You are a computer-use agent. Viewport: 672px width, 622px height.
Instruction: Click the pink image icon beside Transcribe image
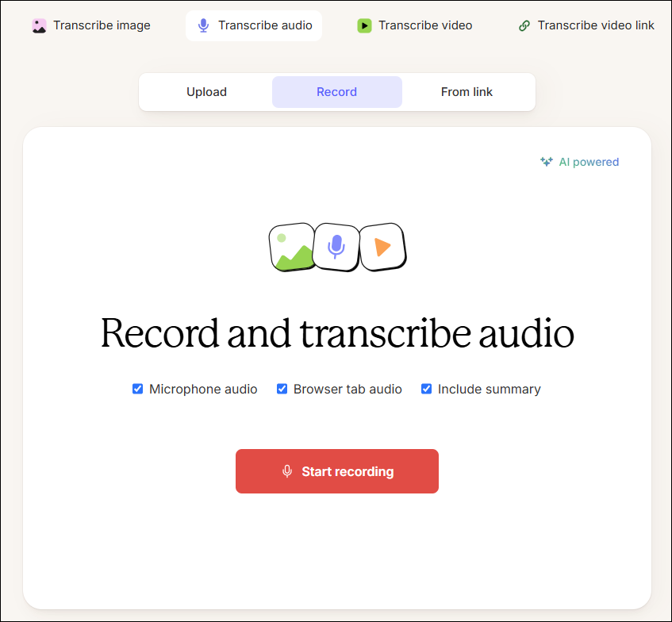[40, 25]
